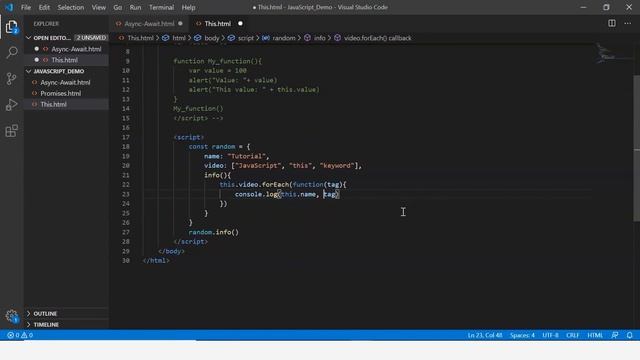Viewport: 640px width, 360px height.
Task: Open Source Control view icon
Action: tap(11, 78)
